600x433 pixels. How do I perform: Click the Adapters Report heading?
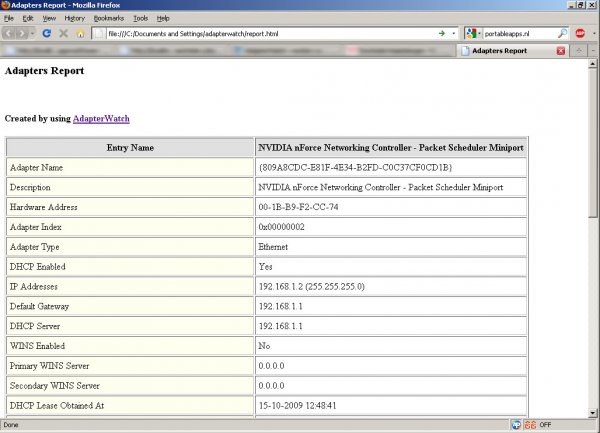pos(44,71)
